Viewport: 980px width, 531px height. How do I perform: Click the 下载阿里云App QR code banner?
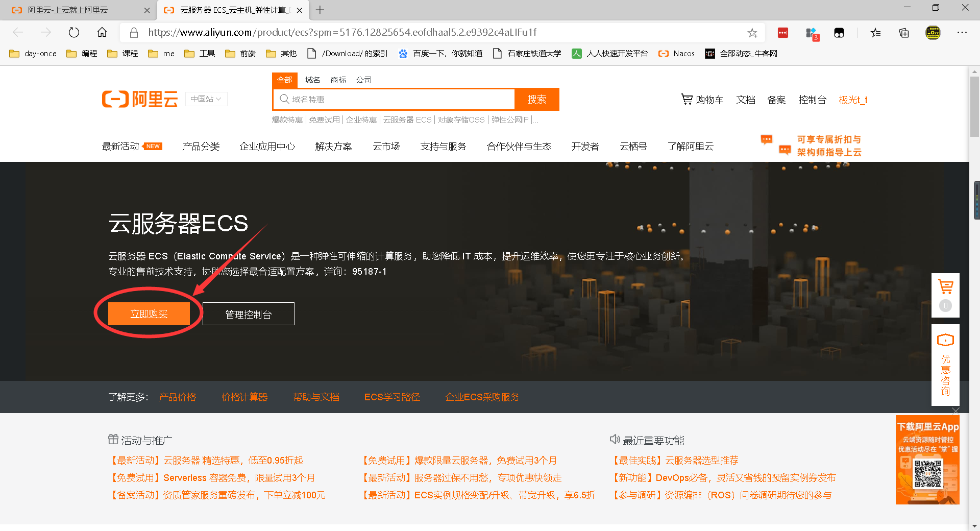pyautogui.click(x=927, y=460)
